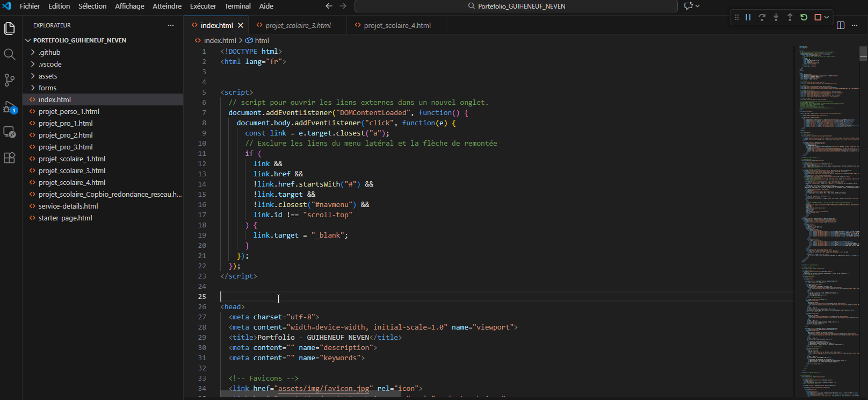Open the Remote Explorer view
Image resolution: width=868 pixels, height=400 pixels.
tap(9, 132)
